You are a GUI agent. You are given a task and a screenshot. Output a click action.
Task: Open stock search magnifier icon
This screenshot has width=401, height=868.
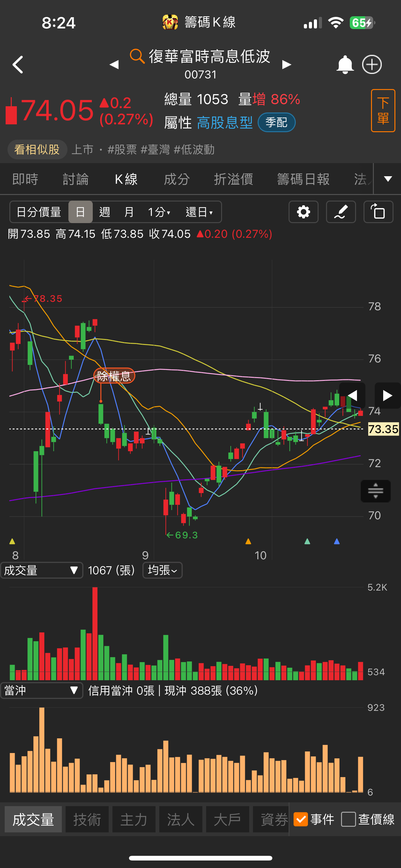(137, 56)
